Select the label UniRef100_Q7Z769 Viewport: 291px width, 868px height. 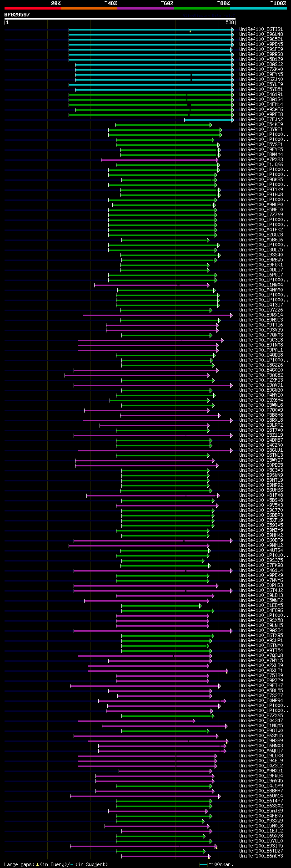261,215
